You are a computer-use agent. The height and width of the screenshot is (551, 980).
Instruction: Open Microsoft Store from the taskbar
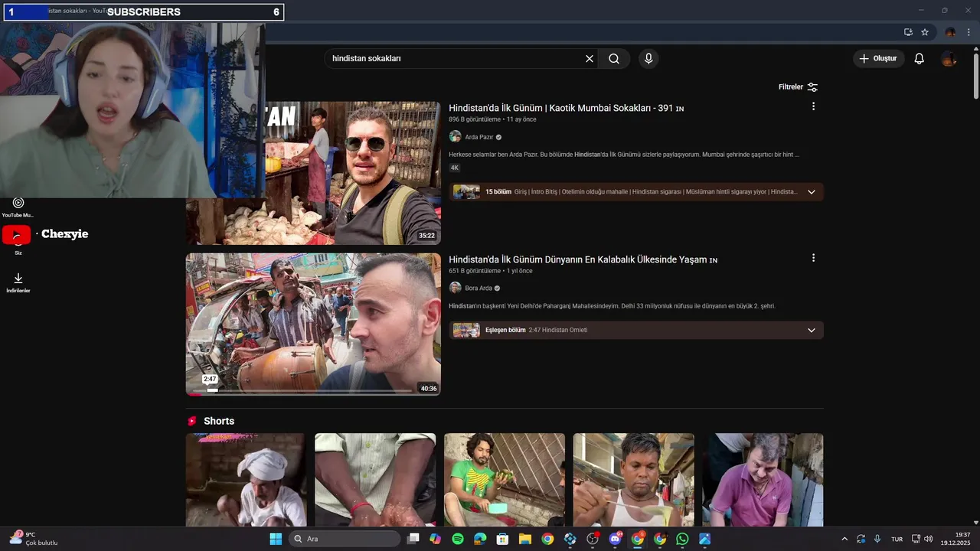pos(502,539)
